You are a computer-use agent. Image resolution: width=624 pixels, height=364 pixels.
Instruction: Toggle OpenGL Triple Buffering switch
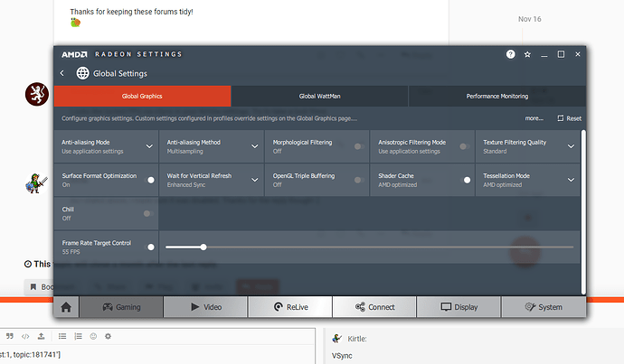[x=359, y=180]
